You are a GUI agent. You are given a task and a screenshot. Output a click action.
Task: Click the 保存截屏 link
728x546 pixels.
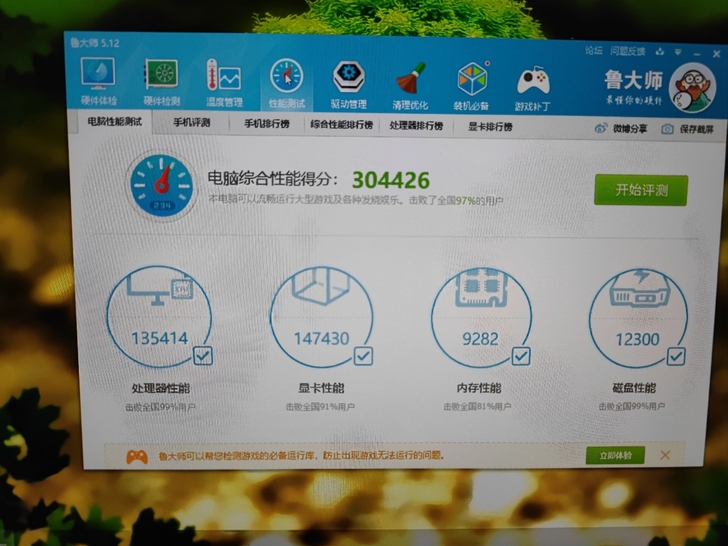[696, 129]
